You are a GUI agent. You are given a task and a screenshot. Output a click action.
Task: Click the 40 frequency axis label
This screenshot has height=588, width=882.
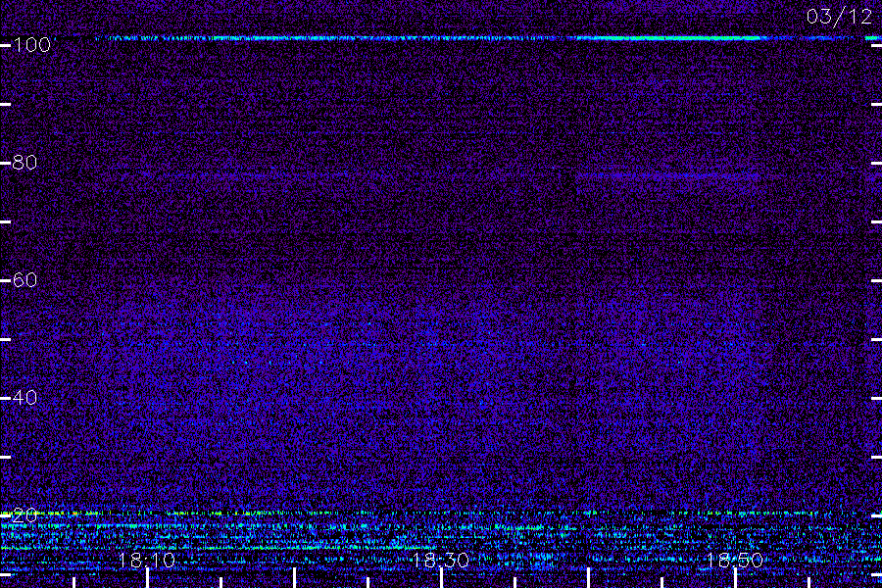(x=24, y=398)
